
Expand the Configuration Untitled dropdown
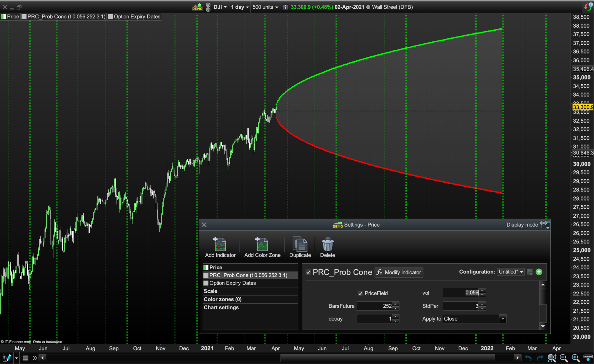point(511,272)
